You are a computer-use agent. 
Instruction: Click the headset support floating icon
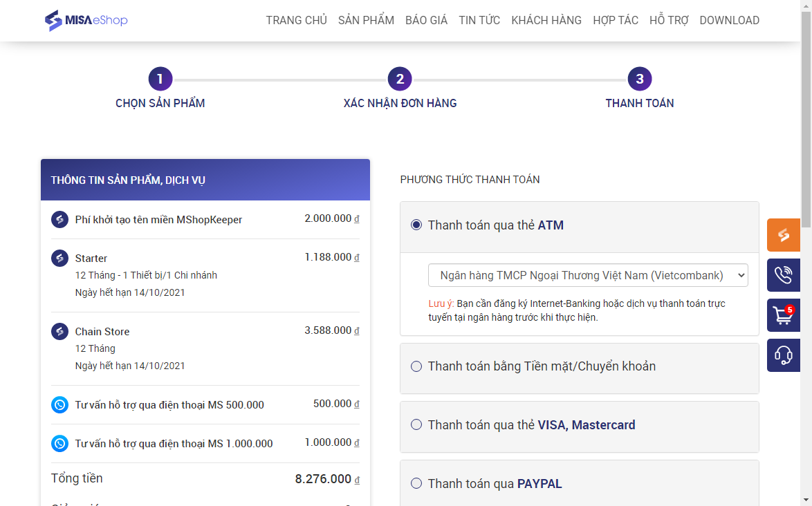click(x=784, y=355)
